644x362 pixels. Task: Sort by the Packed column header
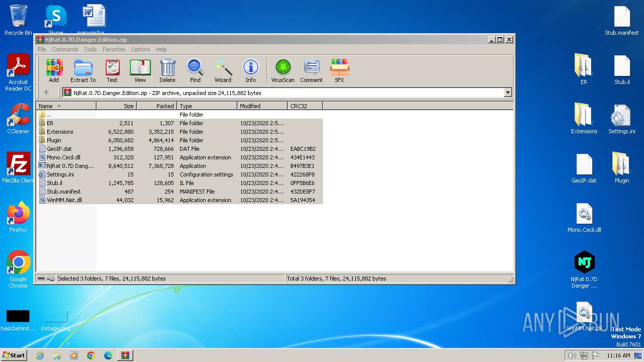point(156,106)
